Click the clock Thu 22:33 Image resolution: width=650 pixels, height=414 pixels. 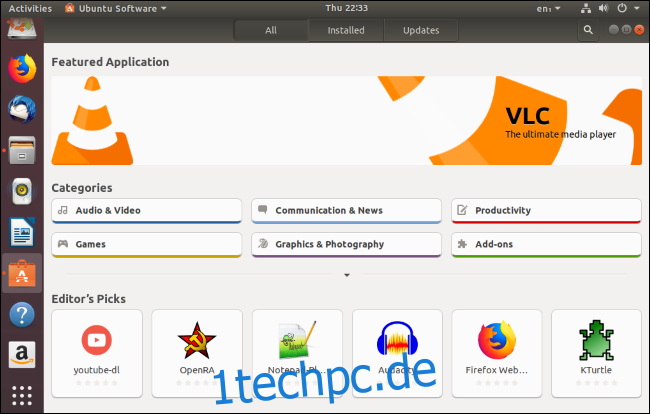pyautogui.click(x=347, y=8)
